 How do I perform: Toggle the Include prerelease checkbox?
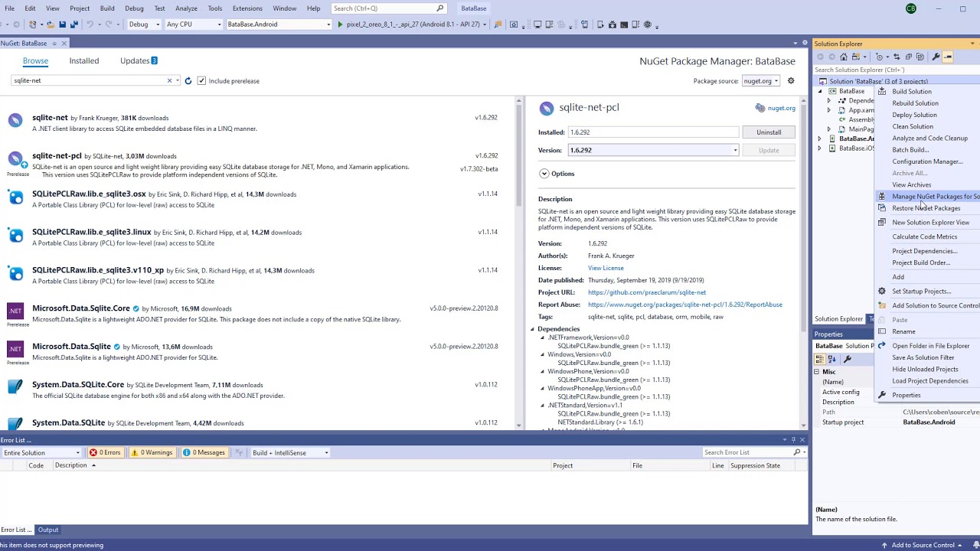click(201, 80)
